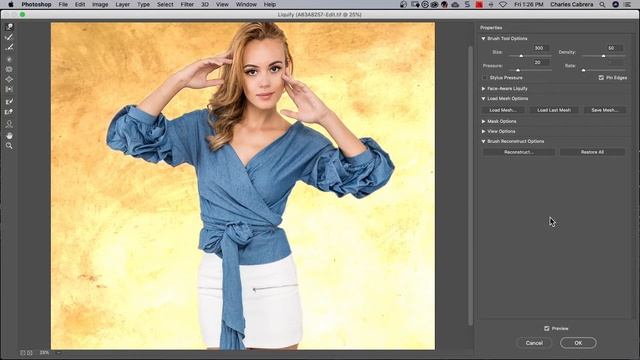
Task: Open the Photoshop application menu
Action: pyautogui.click(x=36, y=4)
